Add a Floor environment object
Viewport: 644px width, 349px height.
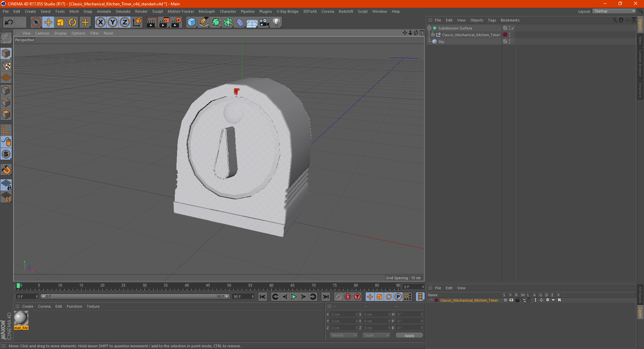(x=252, y=22)
